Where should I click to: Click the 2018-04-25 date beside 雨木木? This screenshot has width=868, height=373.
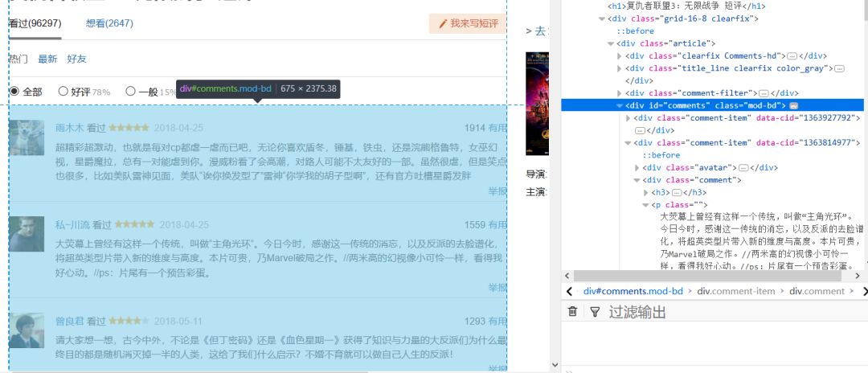(x=178, y=128)
